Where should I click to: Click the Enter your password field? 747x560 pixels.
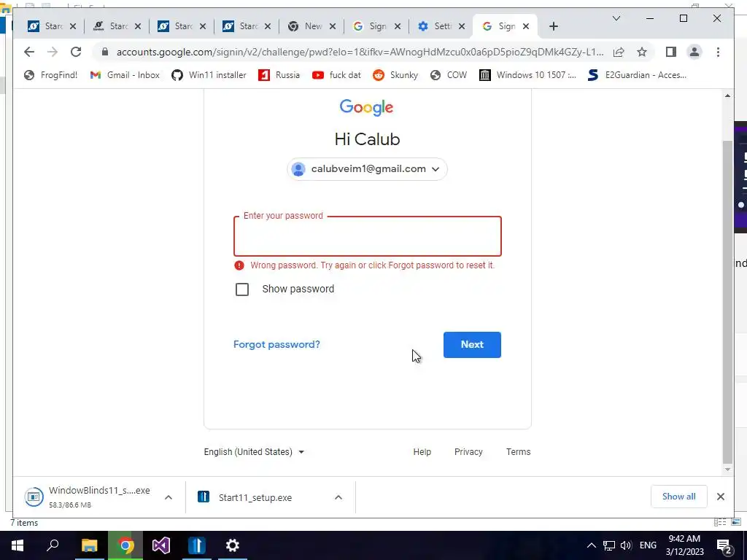coord(368,236)
